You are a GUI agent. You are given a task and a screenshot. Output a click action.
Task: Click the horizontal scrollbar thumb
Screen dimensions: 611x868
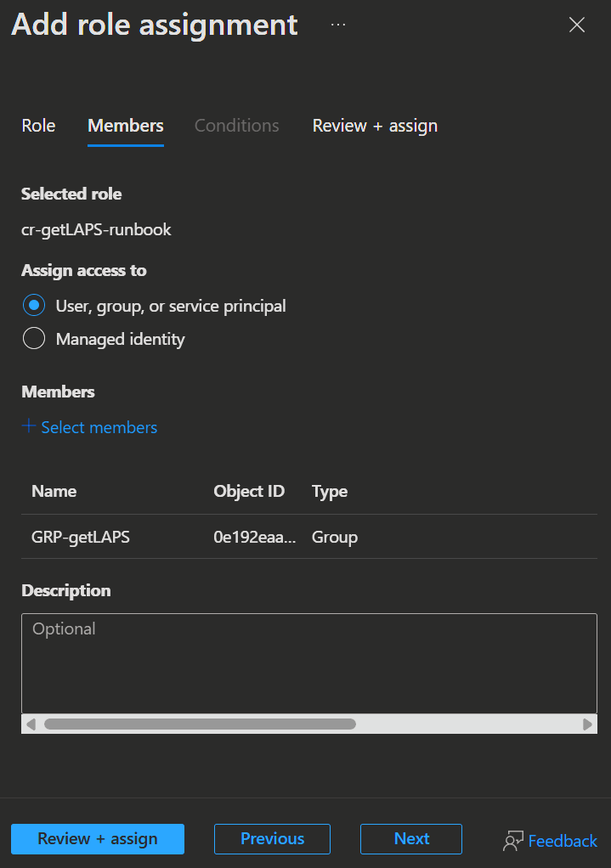pyautogui.click(x=200, y=724)
